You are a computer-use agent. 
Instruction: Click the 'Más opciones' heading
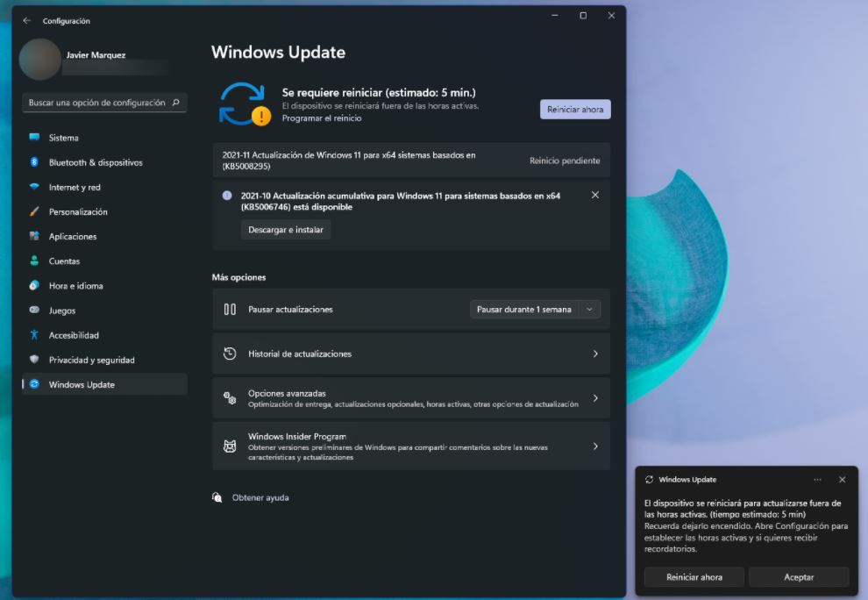pos(238,277)
